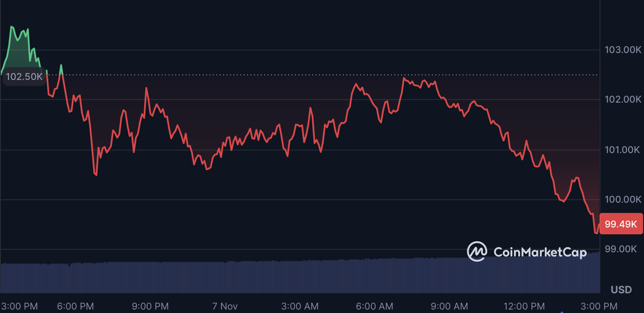Click the red 99.49K current price tag
This screenshot has height=313, width=644.
click(x=621, y=224)
